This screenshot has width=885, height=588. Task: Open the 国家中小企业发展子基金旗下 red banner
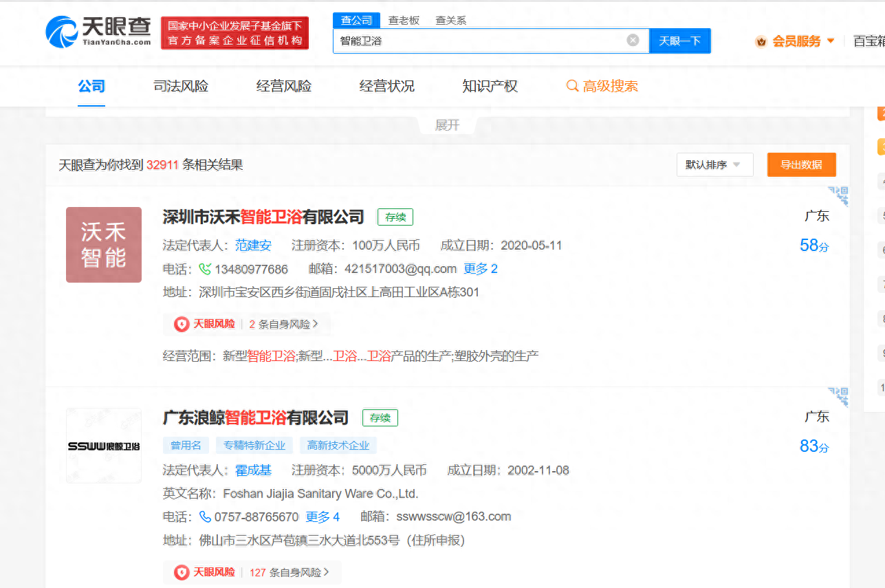(235, 33)
